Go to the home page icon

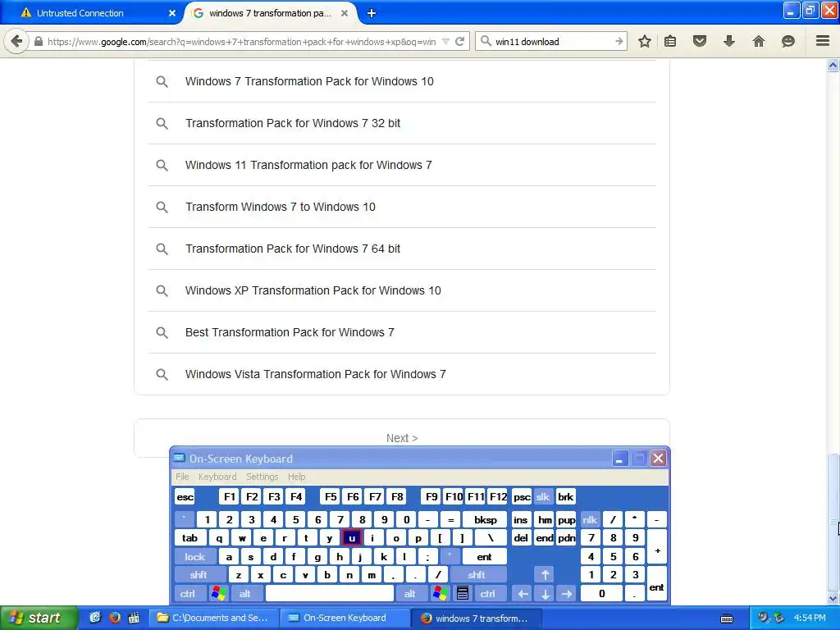[x=758, y=41]
